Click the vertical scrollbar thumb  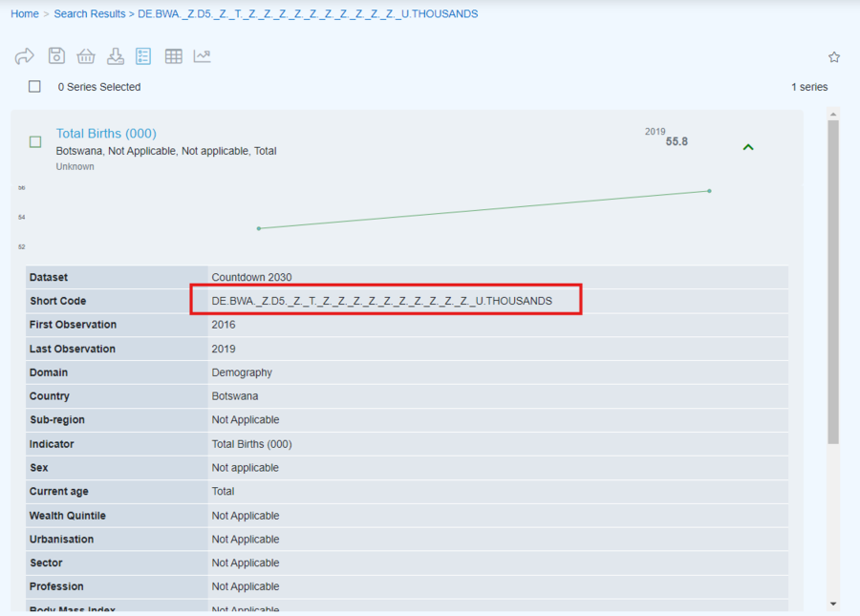pos(833,282)
